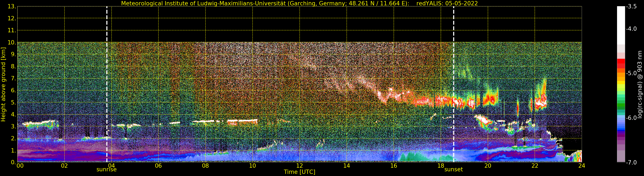This screenshot has height=176, width=644.
Task: Click the '7.' height axis tick label
Action: [x=13, y=79]
